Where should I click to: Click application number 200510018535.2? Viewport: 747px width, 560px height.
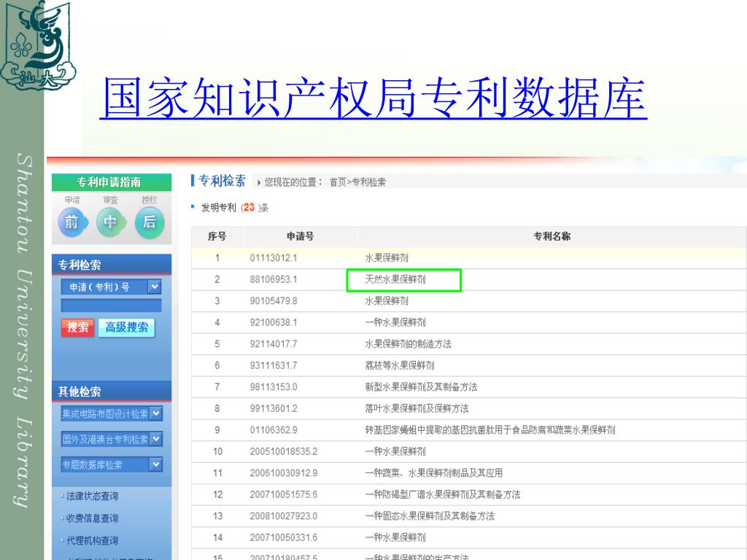pos(284,451)
